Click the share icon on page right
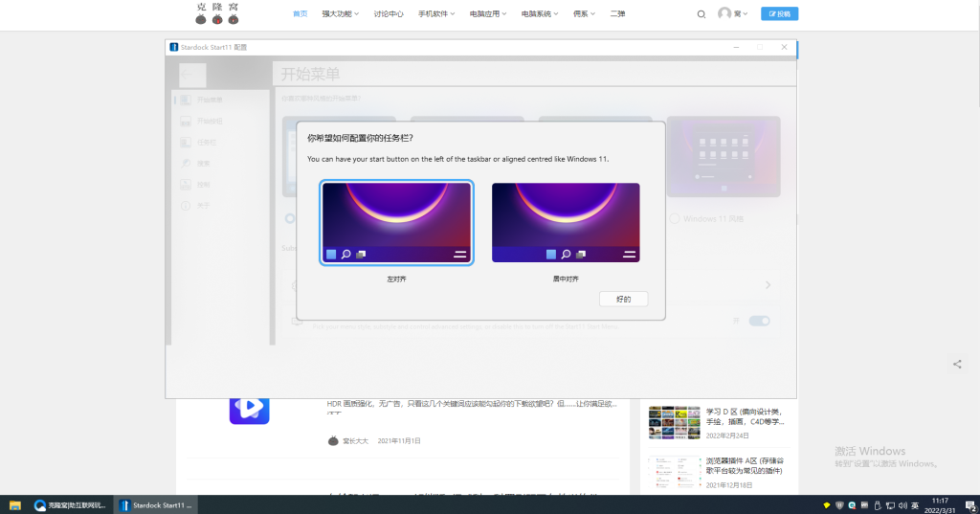980x514 pixels. click(957, 364)
